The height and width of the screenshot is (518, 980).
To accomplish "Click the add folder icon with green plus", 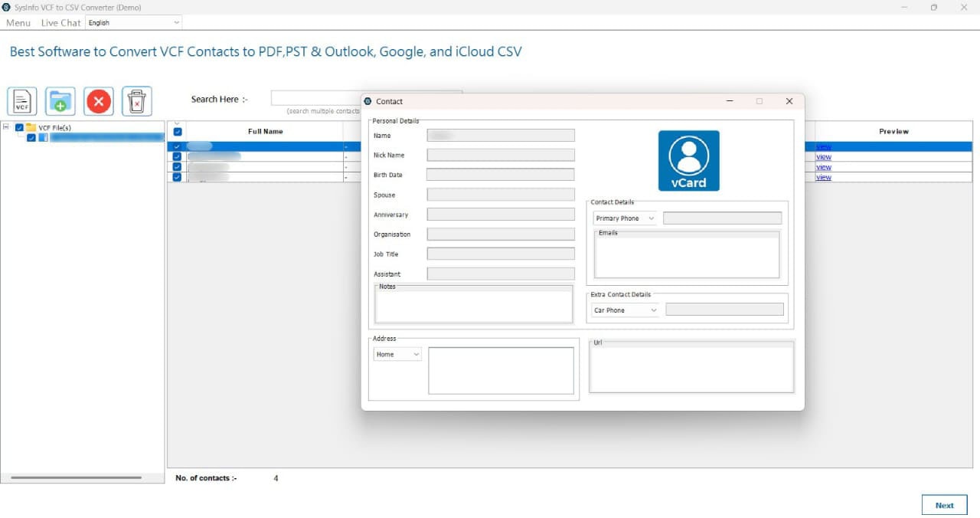I will (60, 101).
